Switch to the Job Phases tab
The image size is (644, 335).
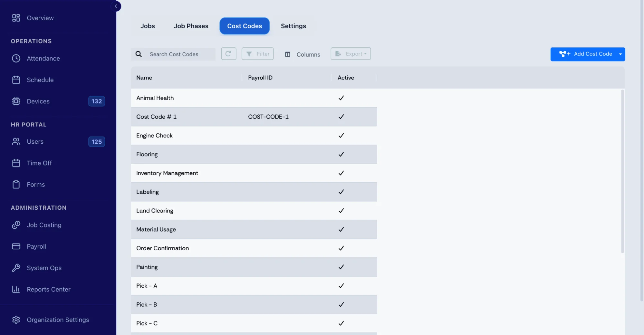click(191, 26)
